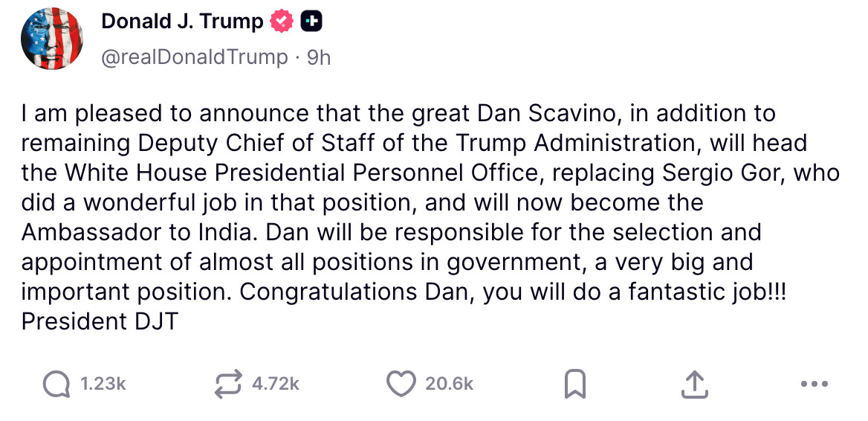Open the share upload icon
This screenshot has width=868, height=421.
[693, 384]
